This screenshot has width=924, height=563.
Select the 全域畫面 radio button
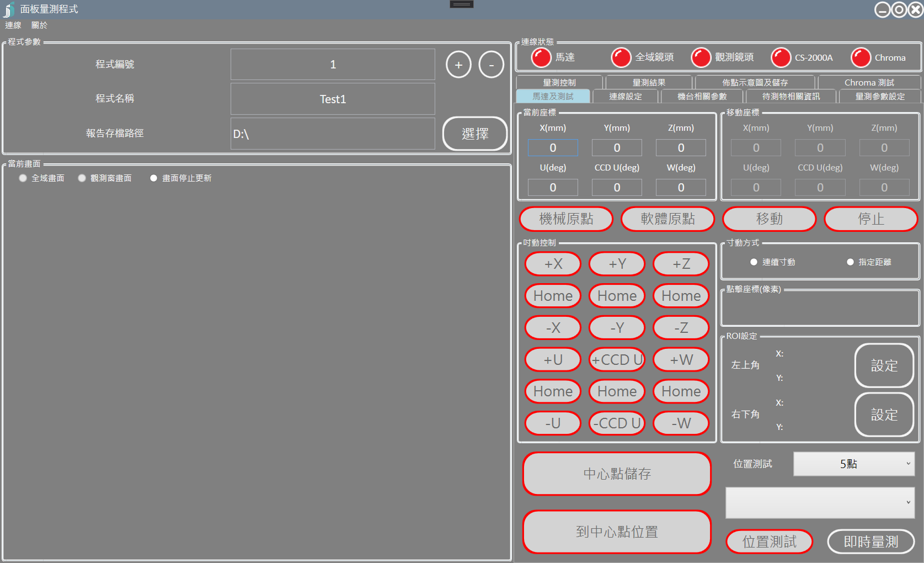pyautogui.click(x=23, y=178)
